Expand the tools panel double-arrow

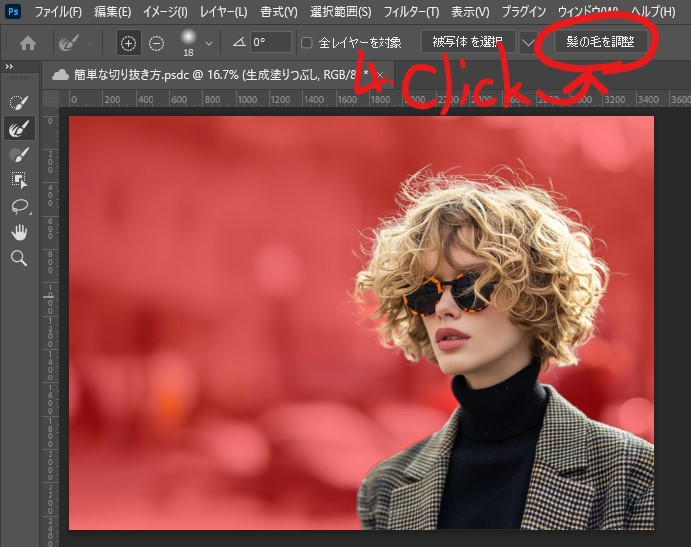(9, 67)
